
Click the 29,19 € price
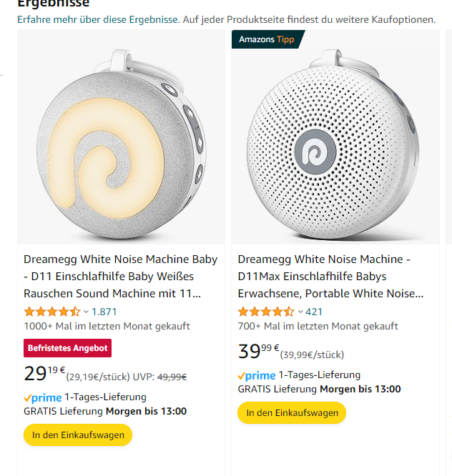point(44,374)
